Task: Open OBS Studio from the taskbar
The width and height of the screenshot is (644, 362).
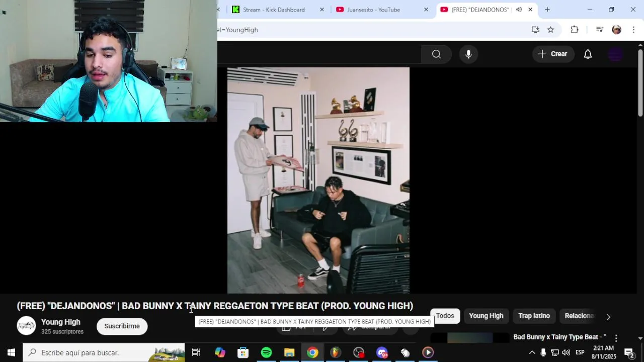Action: tap(359, 352)
